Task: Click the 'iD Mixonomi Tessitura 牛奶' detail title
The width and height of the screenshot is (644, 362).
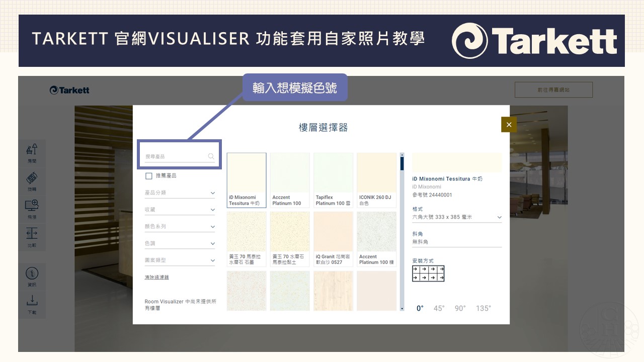Action: click(447, 179)
